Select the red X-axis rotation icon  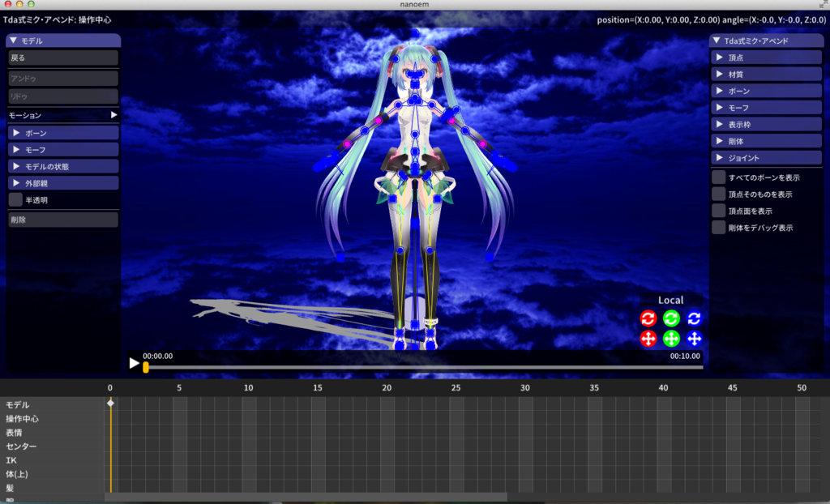pos(648,318)
